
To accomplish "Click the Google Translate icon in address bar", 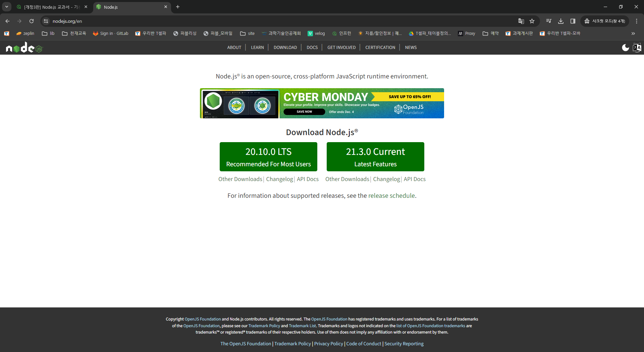I will click(x=521, y=21).
